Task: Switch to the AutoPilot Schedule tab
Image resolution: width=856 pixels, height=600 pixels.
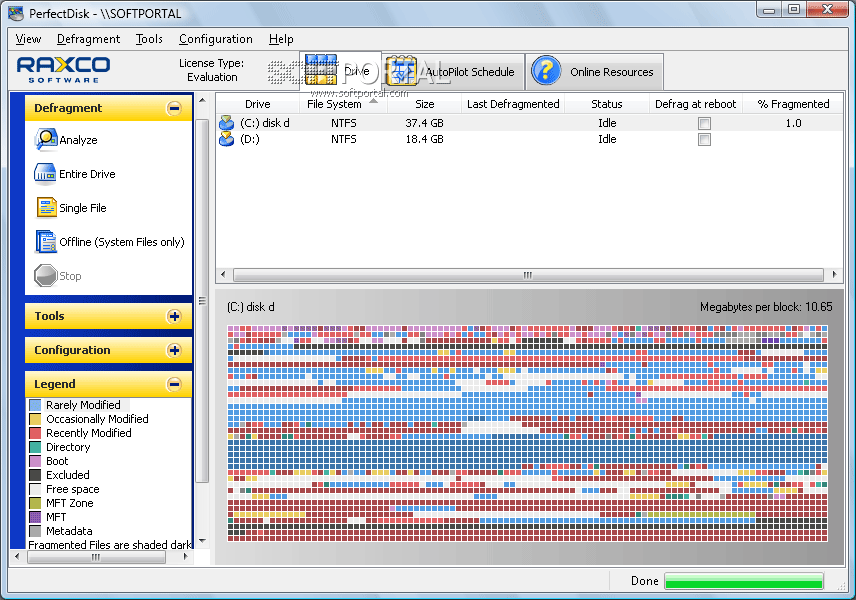Action: pyautogui.click(x=453, y=72)
